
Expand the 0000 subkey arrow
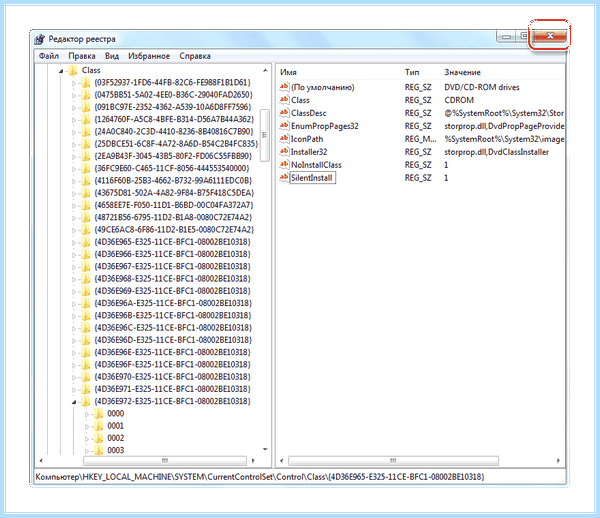pyautogui.click(x=87, y=414)
